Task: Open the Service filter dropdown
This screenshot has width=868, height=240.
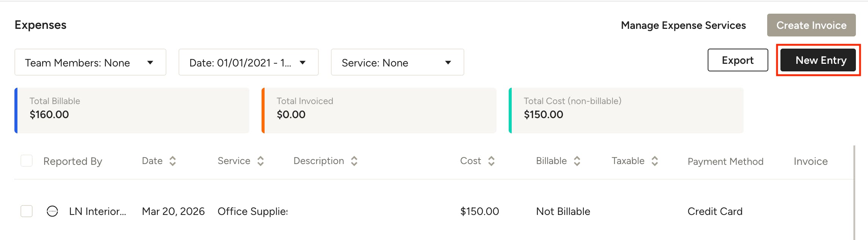Action: [x=397, y=62]
